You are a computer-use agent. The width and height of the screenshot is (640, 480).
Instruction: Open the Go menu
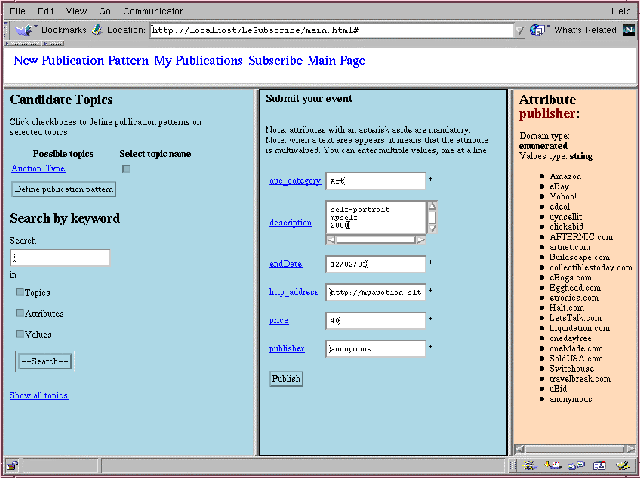[105, 11]
